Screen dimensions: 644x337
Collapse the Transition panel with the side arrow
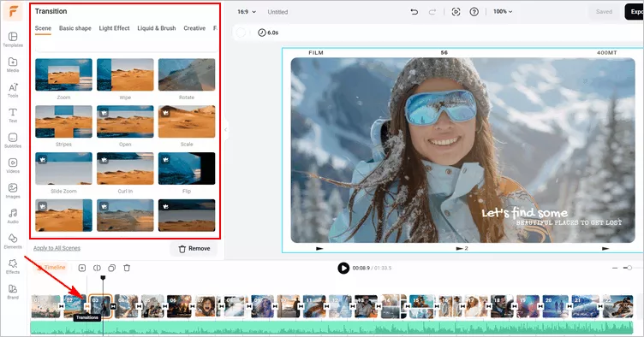[225, 129]
